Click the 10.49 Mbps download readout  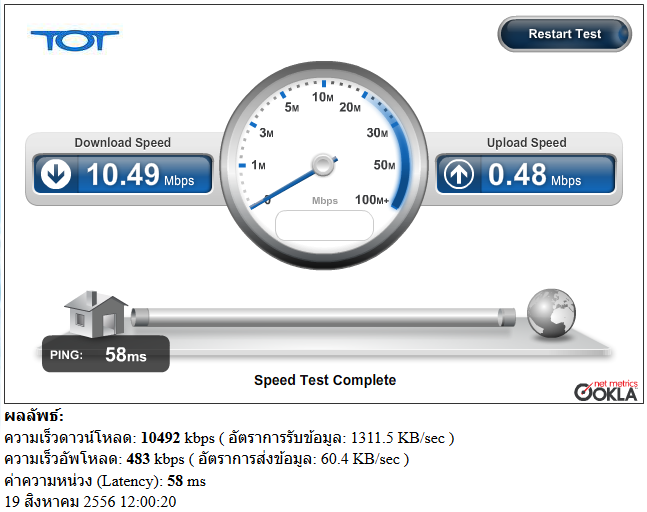coord(140,175)
